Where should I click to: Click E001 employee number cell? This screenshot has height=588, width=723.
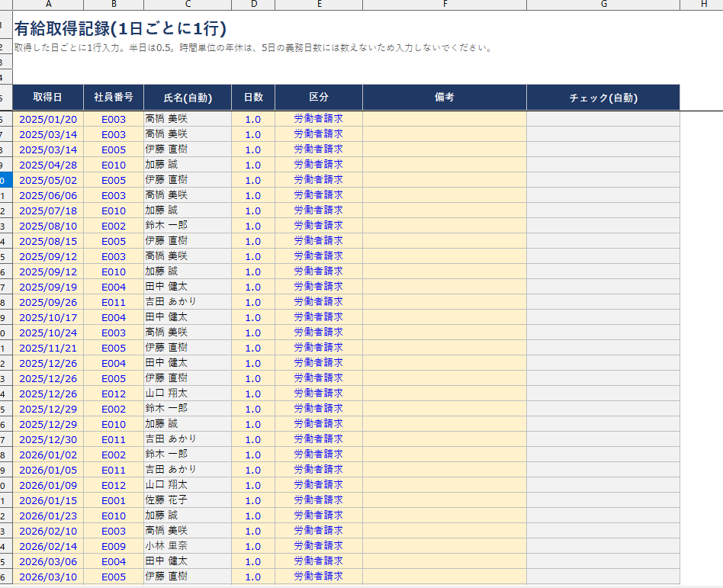[x=114, y=500]
